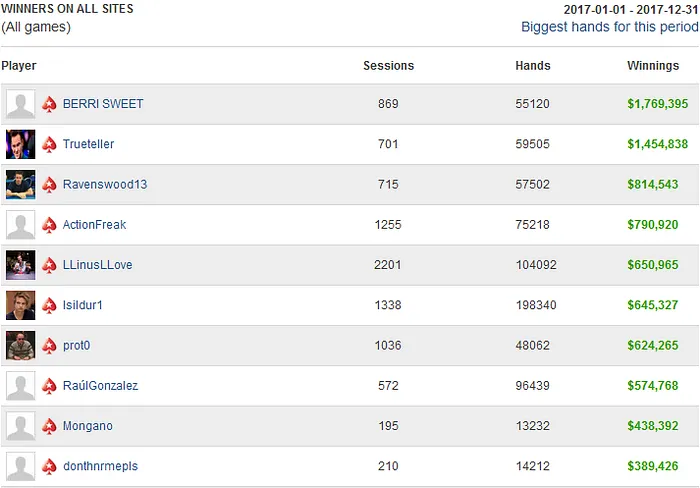Sort table by Winnings column header
This screenshot has width=700, height=488.
[x=653, y=66]
